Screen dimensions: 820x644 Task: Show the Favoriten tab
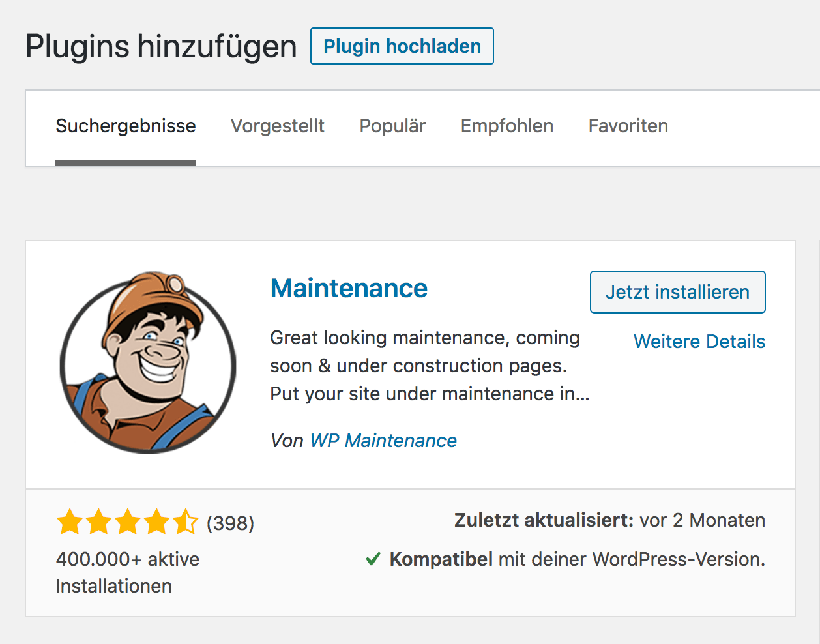[628, 126]
